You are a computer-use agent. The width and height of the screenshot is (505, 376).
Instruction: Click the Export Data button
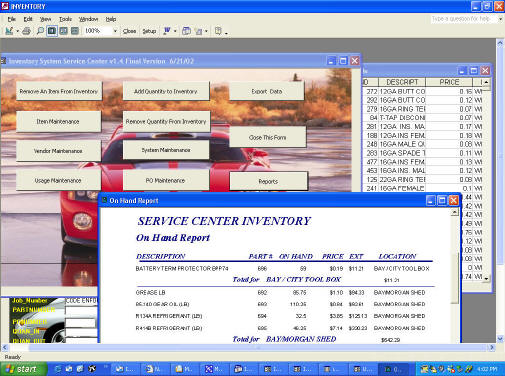point(267,91)
